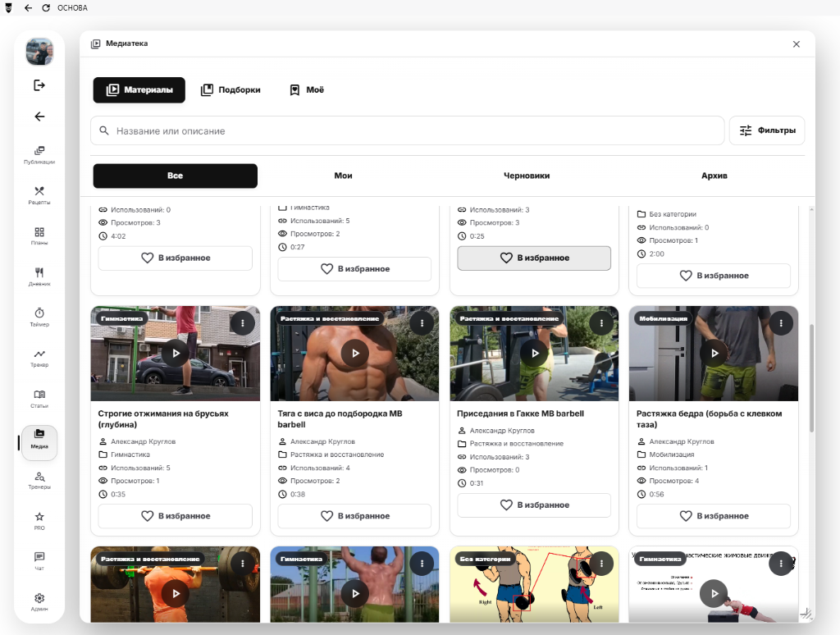Open the Рецепты sidebar section
The width and height of the screenshot is (840, 635).
click(39, 195)
